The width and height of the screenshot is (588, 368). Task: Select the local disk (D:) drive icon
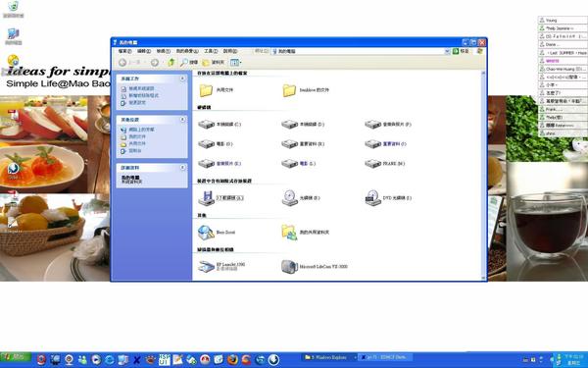tap(289, 125)
